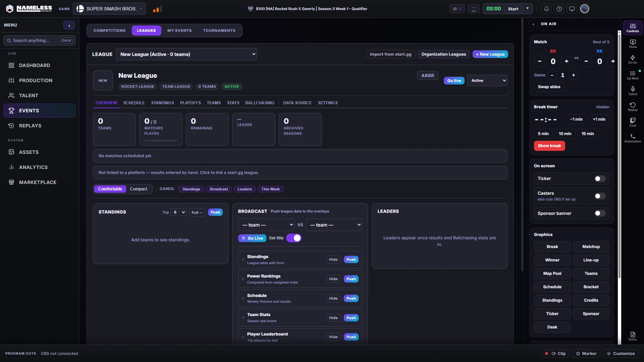Click Import from start.gg button

pos(390,54)
